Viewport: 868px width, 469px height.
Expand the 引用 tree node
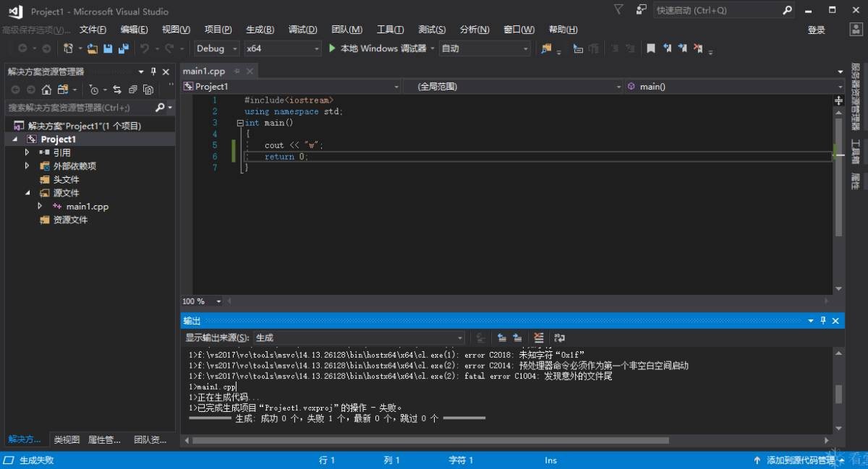(x=27, y=152)
